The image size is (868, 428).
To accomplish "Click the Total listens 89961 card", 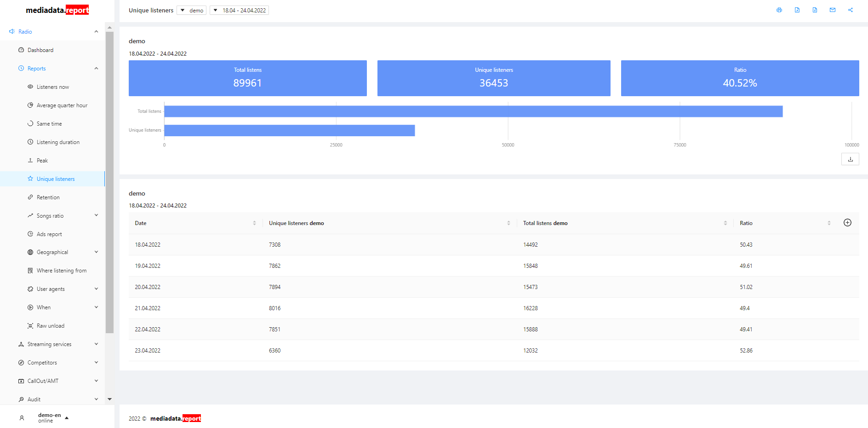I will pos(248,78).
